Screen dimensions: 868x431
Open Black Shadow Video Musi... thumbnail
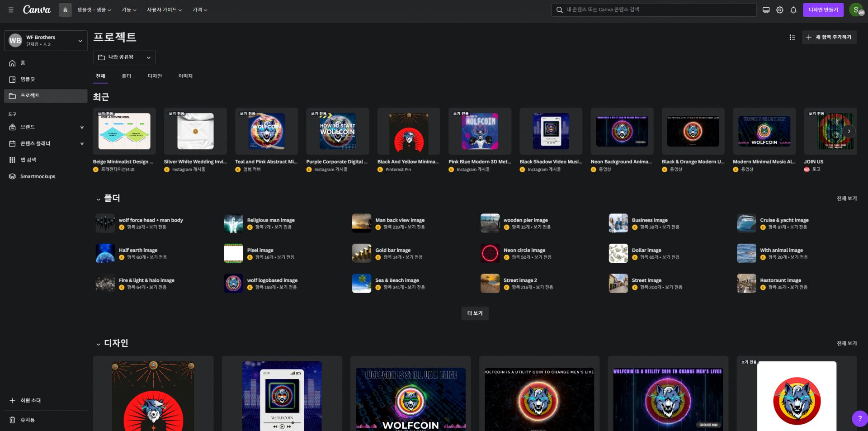pos(551,131)
